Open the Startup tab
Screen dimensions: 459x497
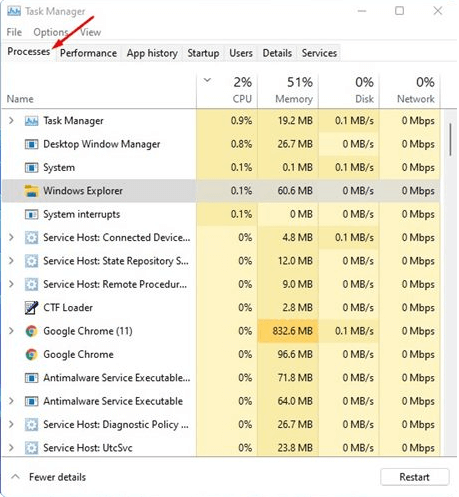click(x=203, y=53)
